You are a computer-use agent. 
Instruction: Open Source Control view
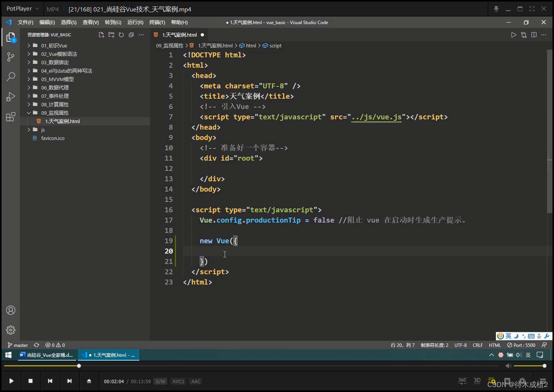coord(11,57)
